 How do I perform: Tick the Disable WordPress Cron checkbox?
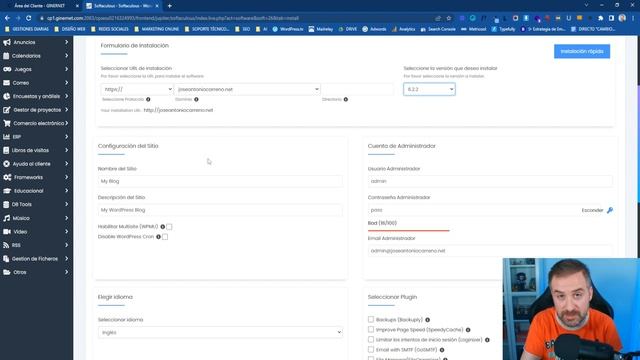point(165,237)
